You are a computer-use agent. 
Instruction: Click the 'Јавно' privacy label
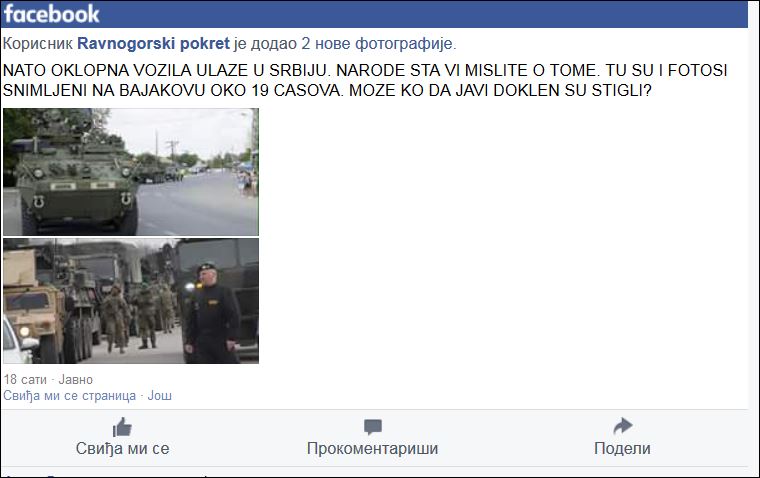tap(76, 380)
